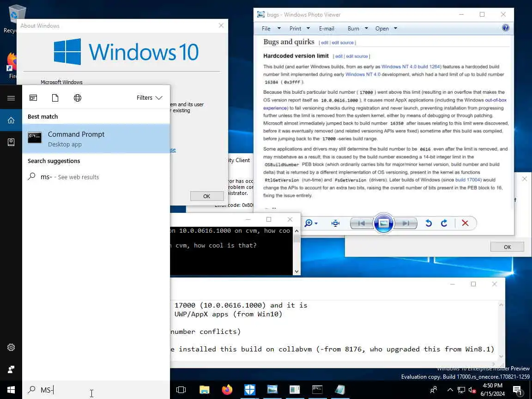This screenshot has width=532, height=399.
Task: Delete image with red X in Photo Viewer
Action: [465, 223]
